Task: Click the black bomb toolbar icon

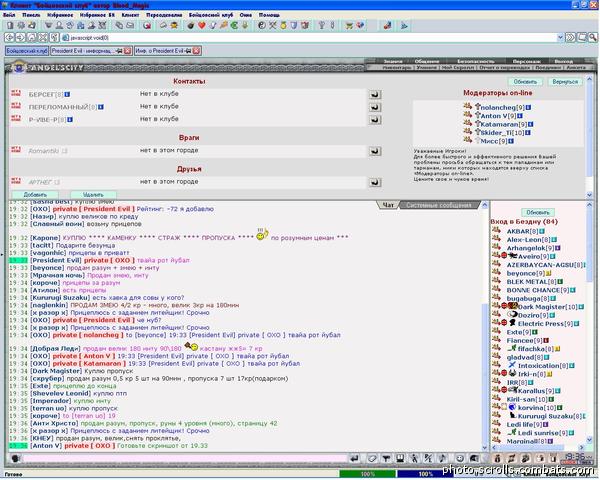Action: [191, 26]
